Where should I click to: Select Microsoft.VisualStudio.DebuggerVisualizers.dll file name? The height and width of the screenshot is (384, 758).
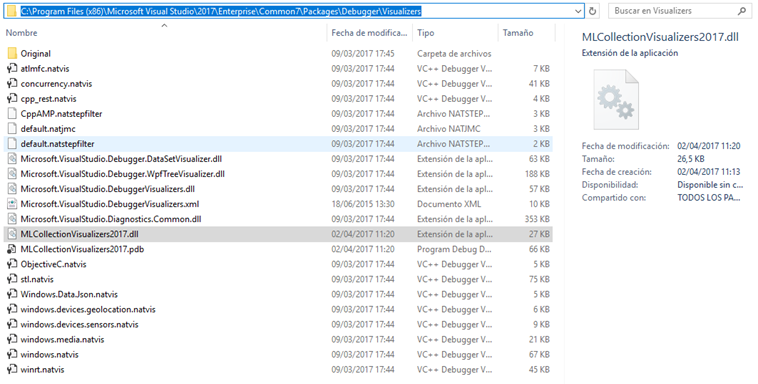(107, 189)
